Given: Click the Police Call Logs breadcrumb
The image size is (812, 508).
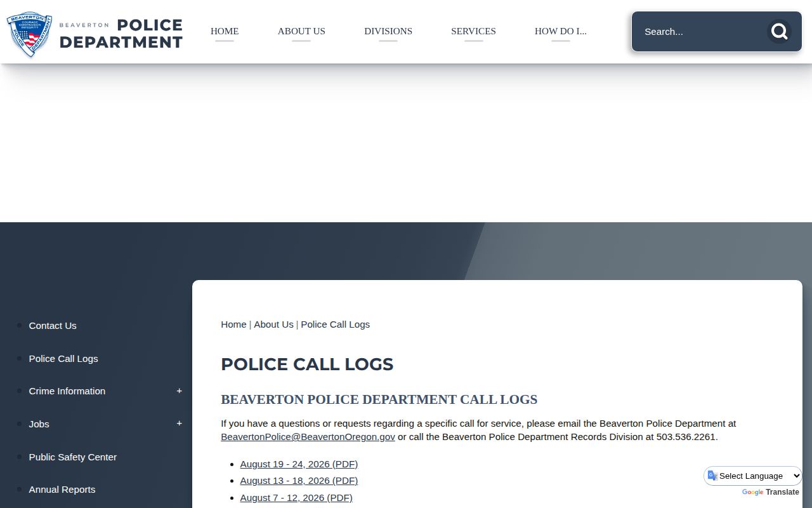Looking at the screenshot, I should (335, 324).
